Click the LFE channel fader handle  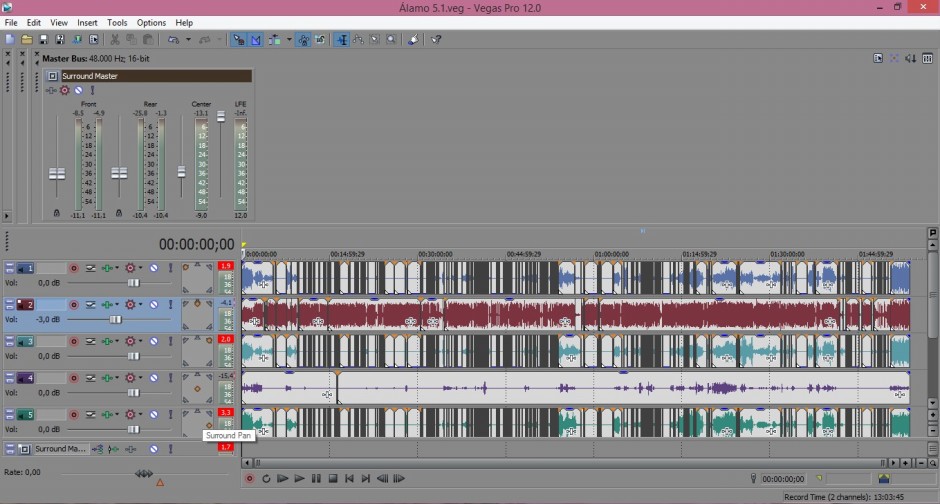[221, 116]
